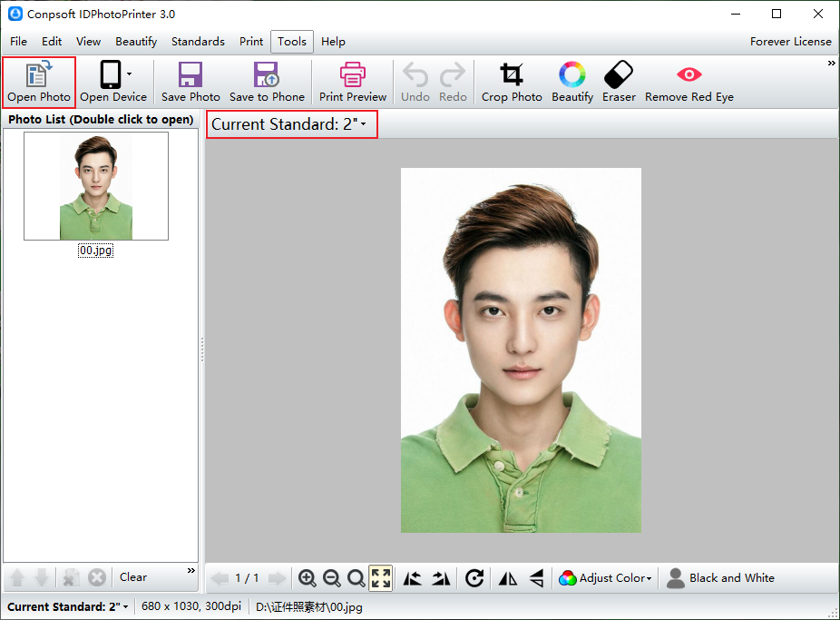Open the View menu

tap(88, 41)
